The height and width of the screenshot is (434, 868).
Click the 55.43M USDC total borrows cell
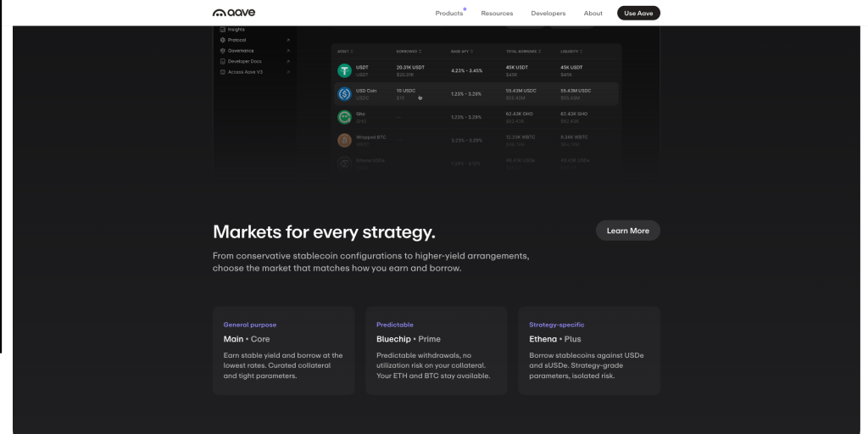[x=521, y=91]
